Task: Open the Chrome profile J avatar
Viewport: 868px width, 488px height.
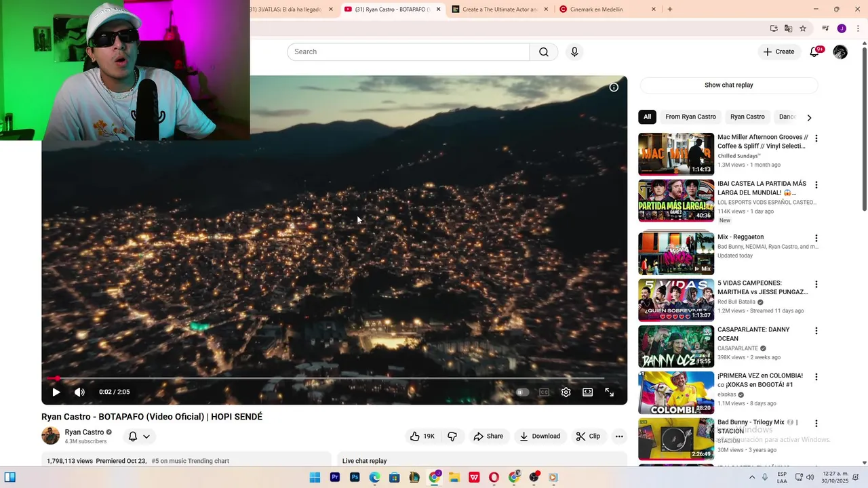Action: pos(842,28)
